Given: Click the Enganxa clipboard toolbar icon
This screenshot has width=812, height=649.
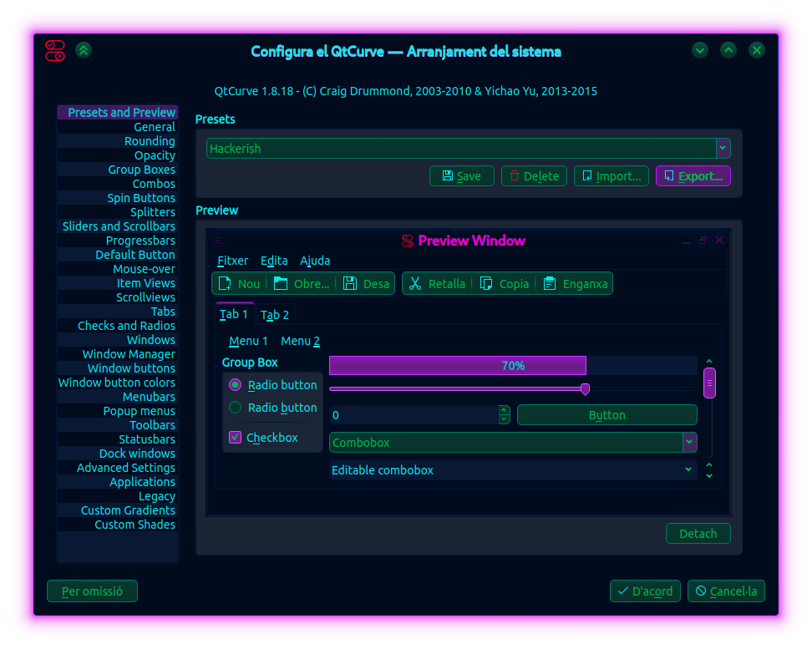Looking at the screenshot, I should 550,283.
